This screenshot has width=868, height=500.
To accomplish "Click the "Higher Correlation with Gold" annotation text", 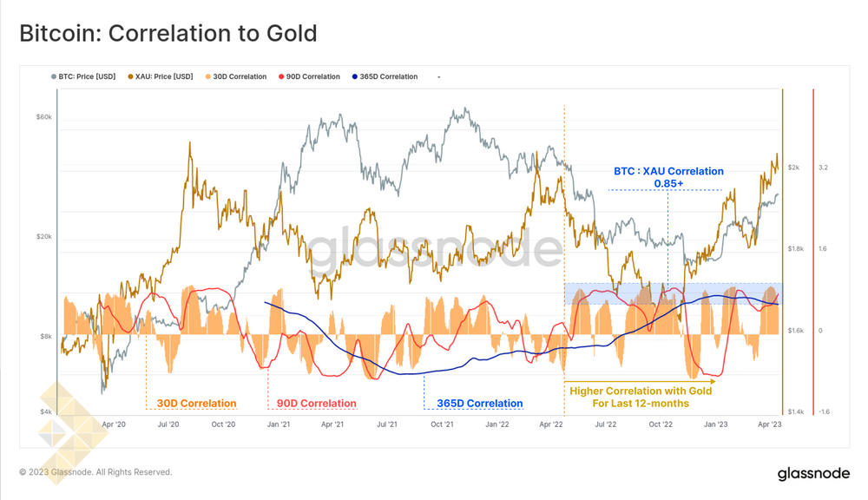I will 641,391.
